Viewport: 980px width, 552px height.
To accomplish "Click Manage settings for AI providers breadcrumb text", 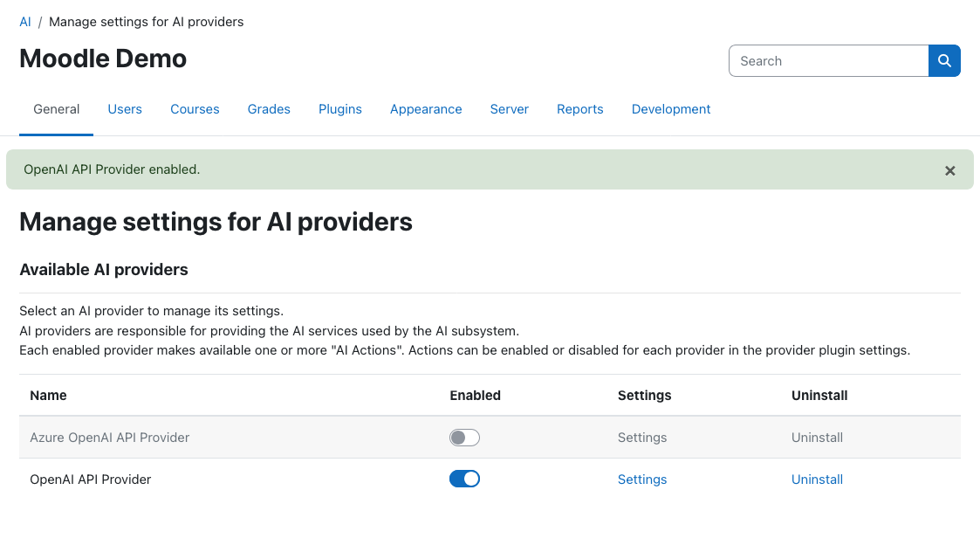I will point(147,22).
